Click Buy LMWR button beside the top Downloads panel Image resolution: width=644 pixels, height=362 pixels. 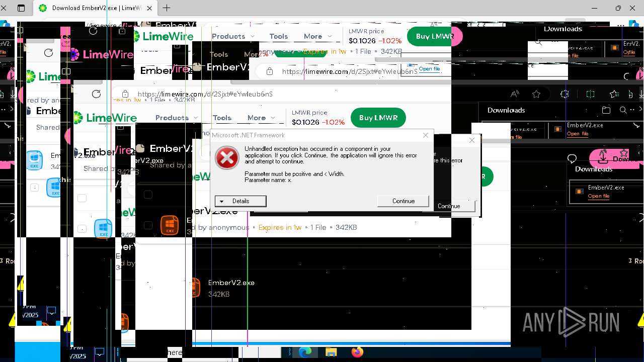434,36
